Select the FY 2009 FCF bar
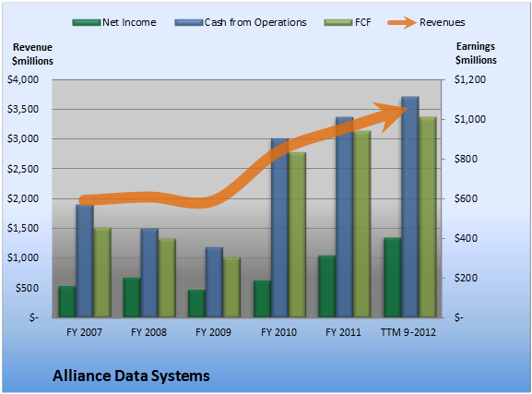The width and height of the screenshot is (532, 394). [x=232, y=288]
